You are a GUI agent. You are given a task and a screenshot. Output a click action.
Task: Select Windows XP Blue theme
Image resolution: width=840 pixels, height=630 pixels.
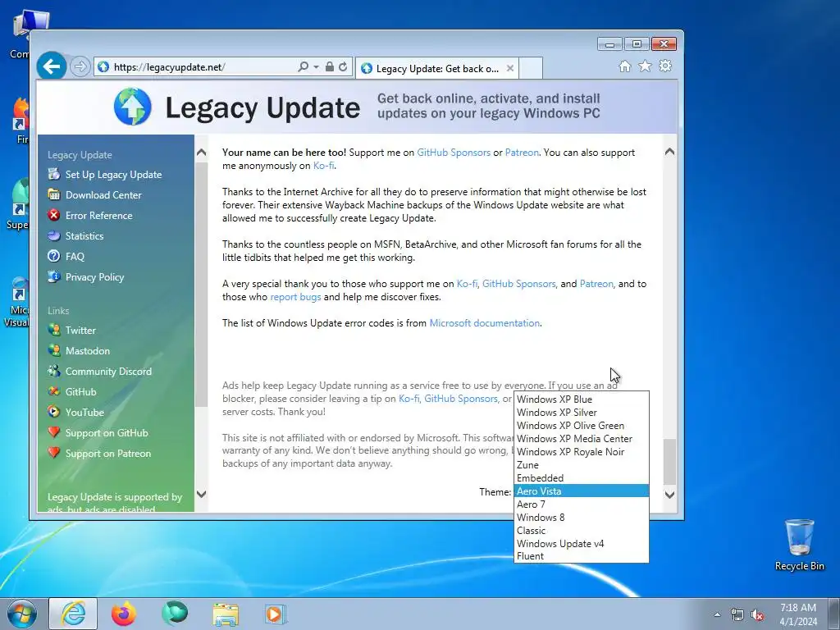click(582, 399)
